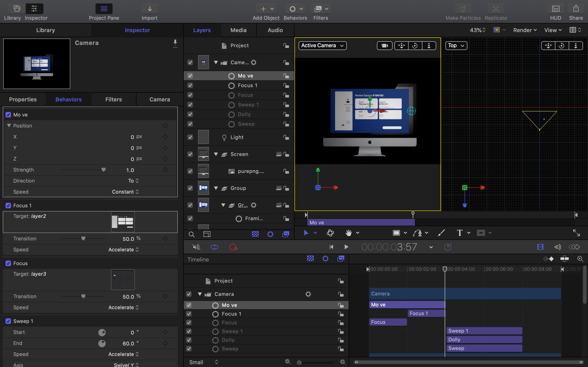Open the Direction To popup menu

point(133,181)
